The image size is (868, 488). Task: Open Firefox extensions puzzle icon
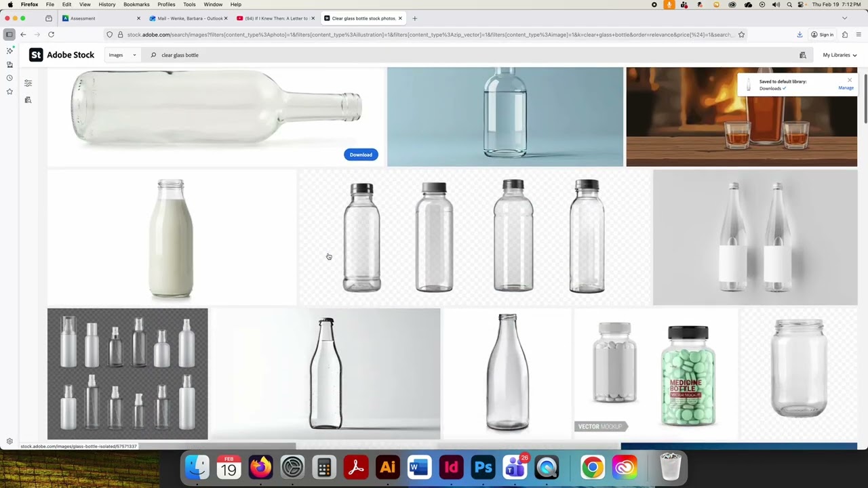tap(844, 35)
